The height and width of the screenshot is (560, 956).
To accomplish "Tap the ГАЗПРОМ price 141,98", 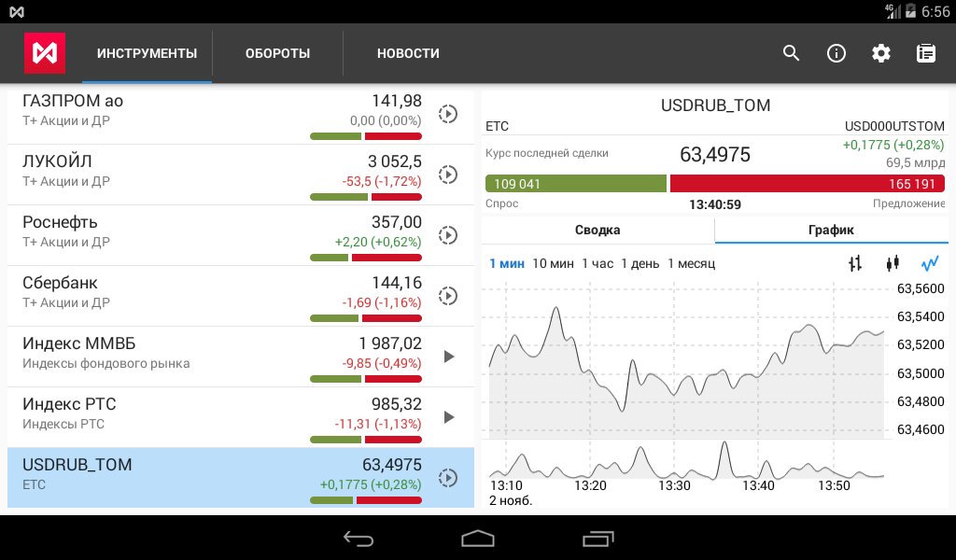I will pos(397,101).
